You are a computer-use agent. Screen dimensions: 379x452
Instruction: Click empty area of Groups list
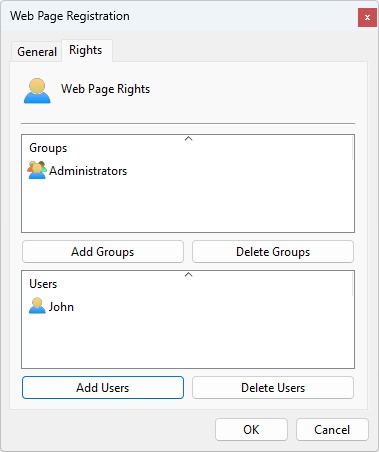(188, 207)
